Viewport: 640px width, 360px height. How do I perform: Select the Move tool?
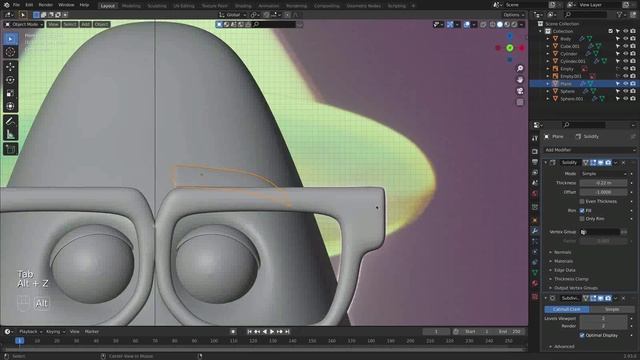coord(11,67)
